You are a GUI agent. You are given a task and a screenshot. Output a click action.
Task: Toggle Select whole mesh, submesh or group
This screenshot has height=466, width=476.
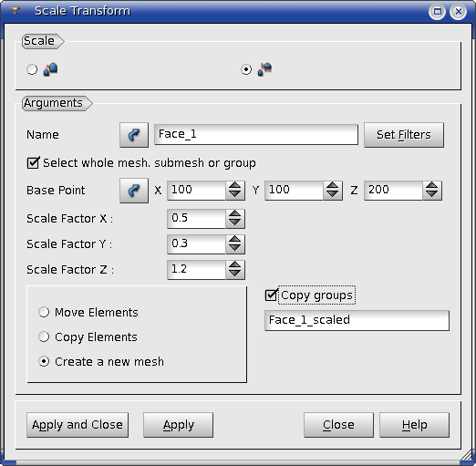coord(33,163)
